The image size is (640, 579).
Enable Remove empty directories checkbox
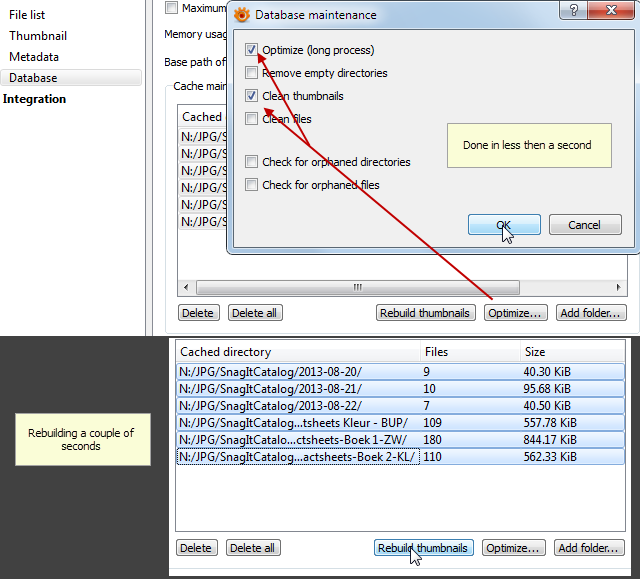click(x=251, y=73)
